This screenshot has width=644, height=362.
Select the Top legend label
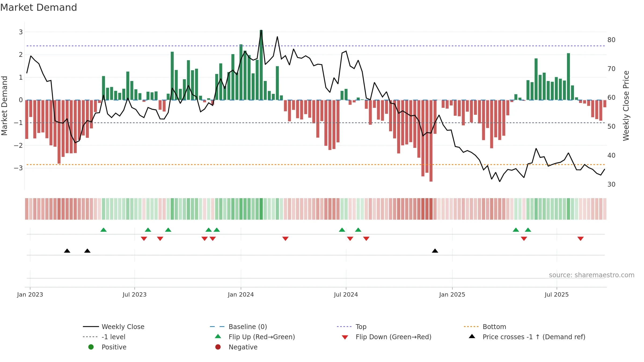pos(361,327)
